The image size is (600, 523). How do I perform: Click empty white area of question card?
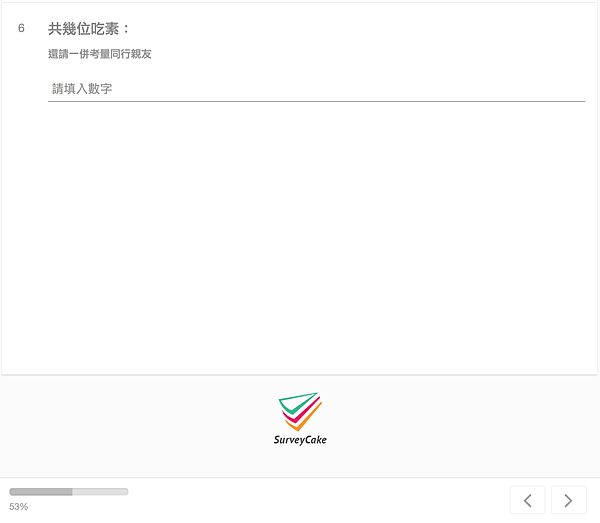(x=300, y=237)
